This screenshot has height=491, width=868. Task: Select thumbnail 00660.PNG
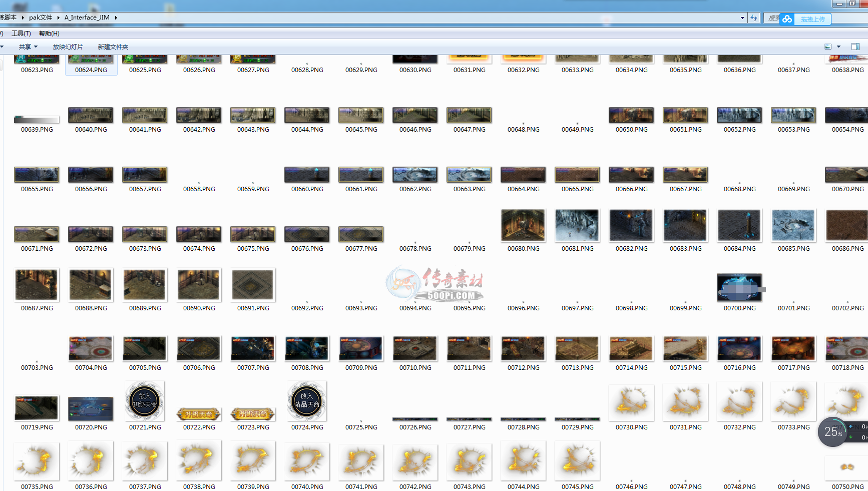tap(307, 175)
